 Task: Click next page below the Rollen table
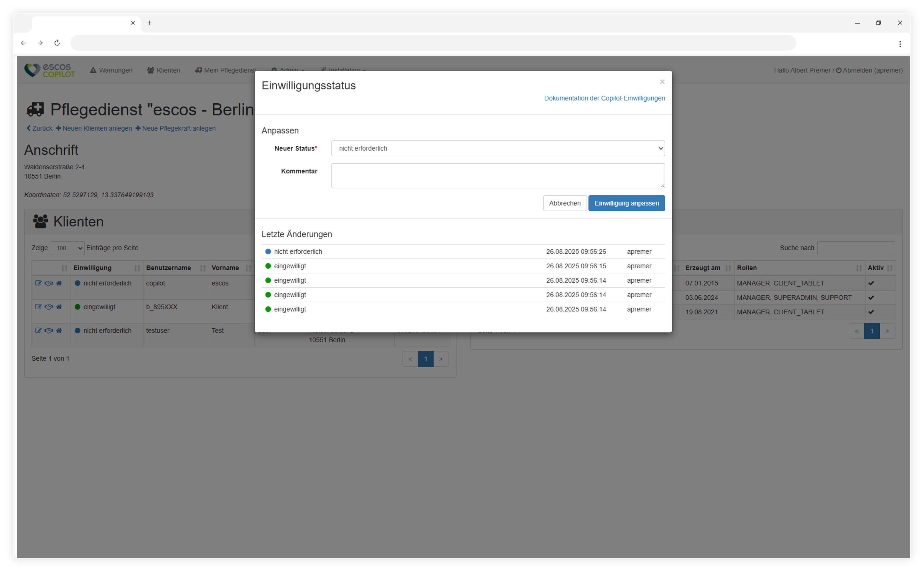[887, 331]
